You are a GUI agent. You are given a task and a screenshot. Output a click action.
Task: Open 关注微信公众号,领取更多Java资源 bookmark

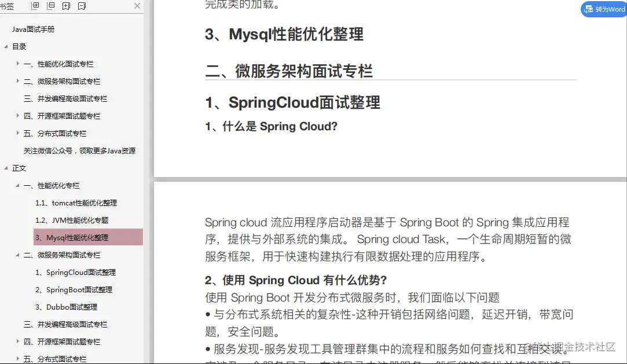[x=79, y=150]
